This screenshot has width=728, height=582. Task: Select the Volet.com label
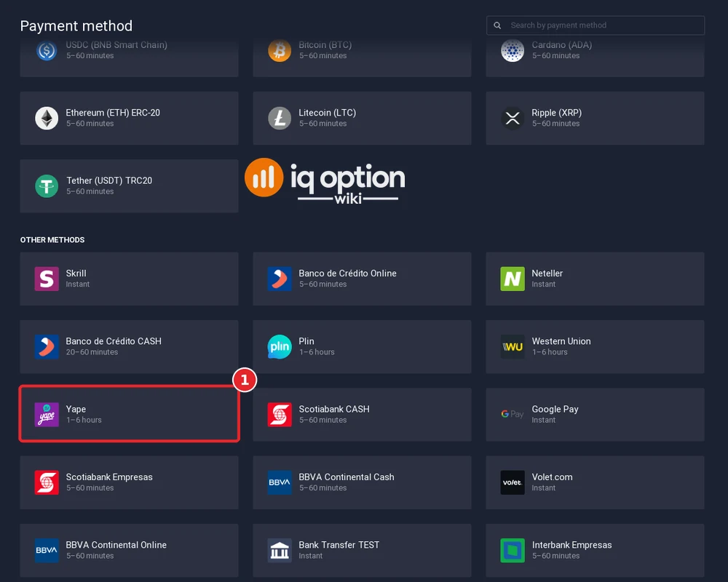pyautogui.click(x=552, y=477)
